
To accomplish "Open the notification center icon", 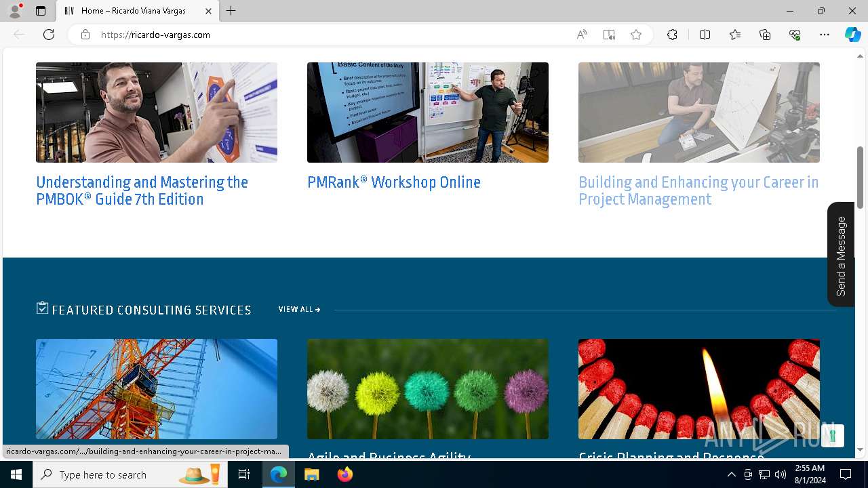I will (x=846, y=474).
